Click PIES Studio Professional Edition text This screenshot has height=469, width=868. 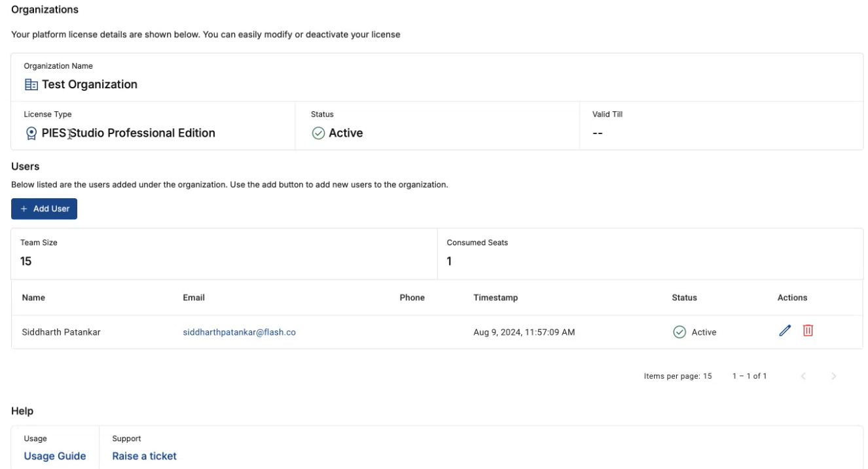(128, 133)
